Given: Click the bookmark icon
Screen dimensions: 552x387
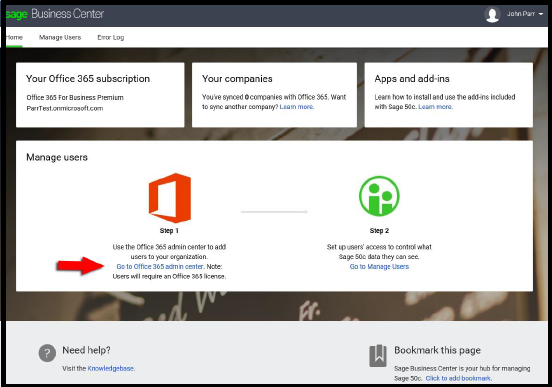Looking at the screenshot, I should [x=378, y=356].
